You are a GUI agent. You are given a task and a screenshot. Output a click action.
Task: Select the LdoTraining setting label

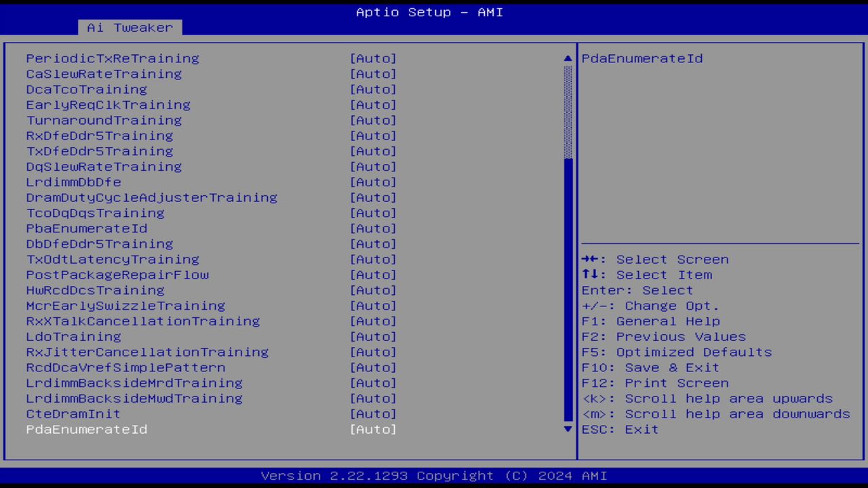(x=74, y=337)
